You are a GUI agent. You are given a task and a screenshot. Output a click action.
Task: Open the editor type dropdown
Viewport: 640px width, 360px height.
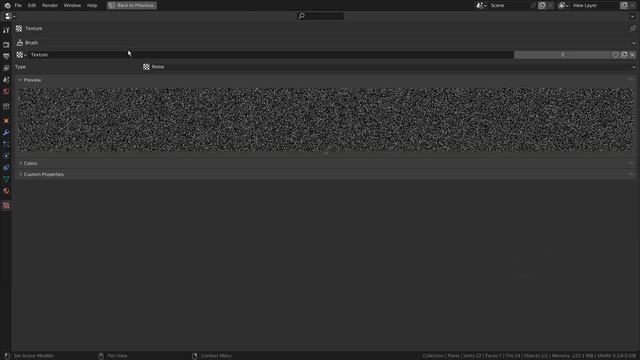[10, 16]
